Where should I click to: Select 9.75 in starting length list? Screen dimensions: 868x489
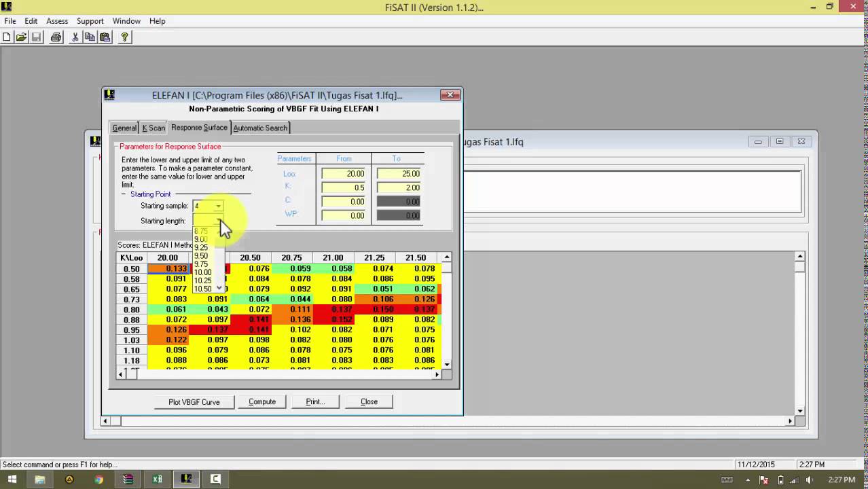point(201,264)
